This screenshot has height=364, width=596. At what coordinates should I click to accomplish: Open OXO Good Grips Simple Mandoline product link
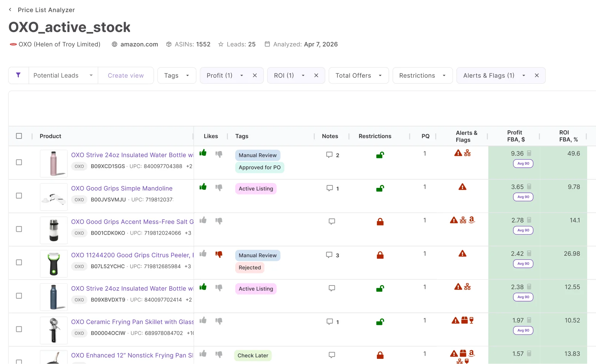click(122, 188)
